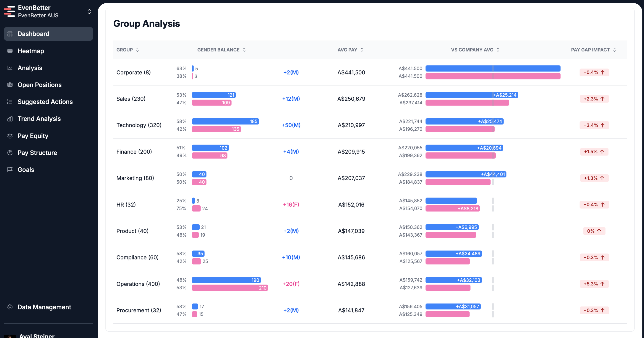644x338 pixels.
Task: Sort by Vs Company Avg column
Action: (475, 50)
